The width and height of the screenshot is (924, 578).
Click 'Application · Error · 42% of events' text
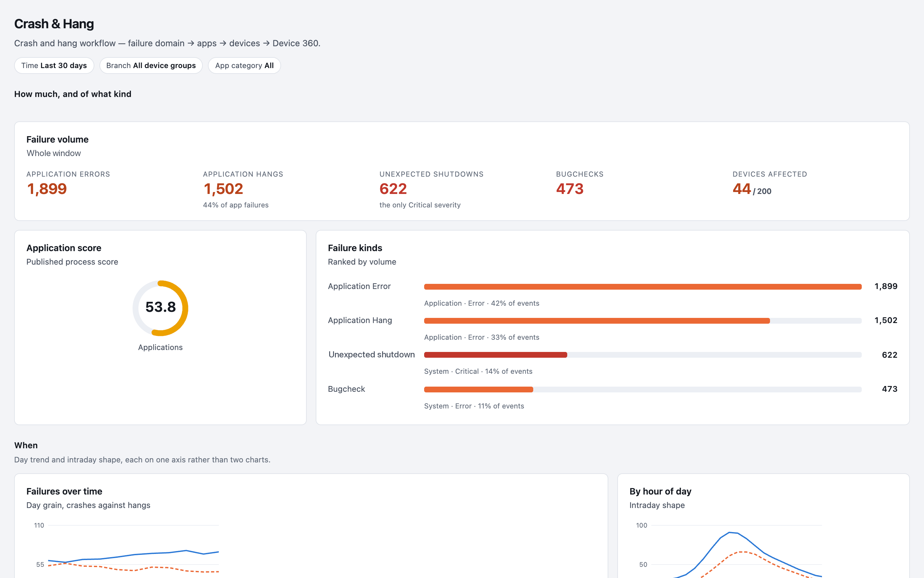[482, 303]
